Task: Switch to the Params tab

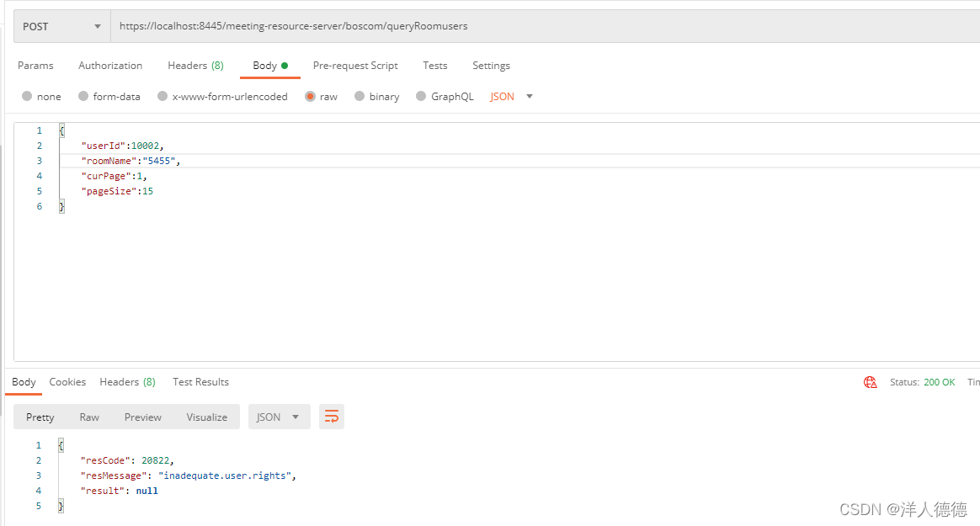Action: click(35, 66)
